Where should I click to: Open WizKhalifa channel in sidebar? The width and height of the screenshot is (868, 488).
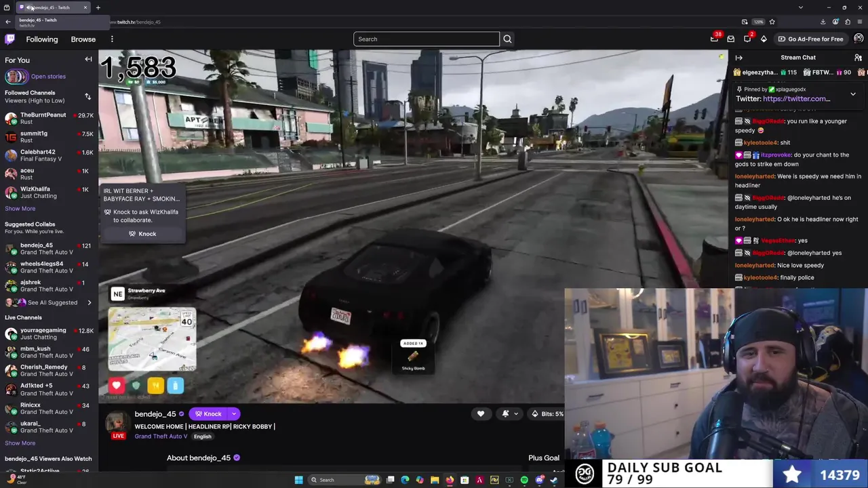tap(49, 192)
